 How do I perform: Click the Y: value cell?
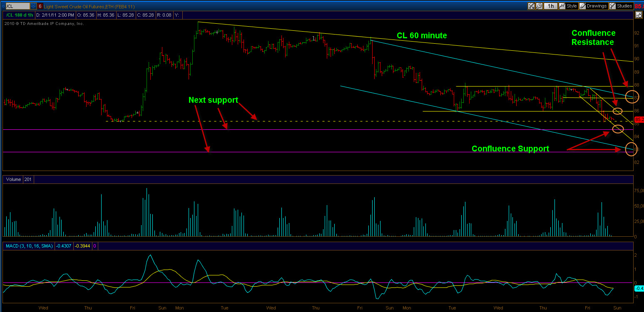coord(178,15)
